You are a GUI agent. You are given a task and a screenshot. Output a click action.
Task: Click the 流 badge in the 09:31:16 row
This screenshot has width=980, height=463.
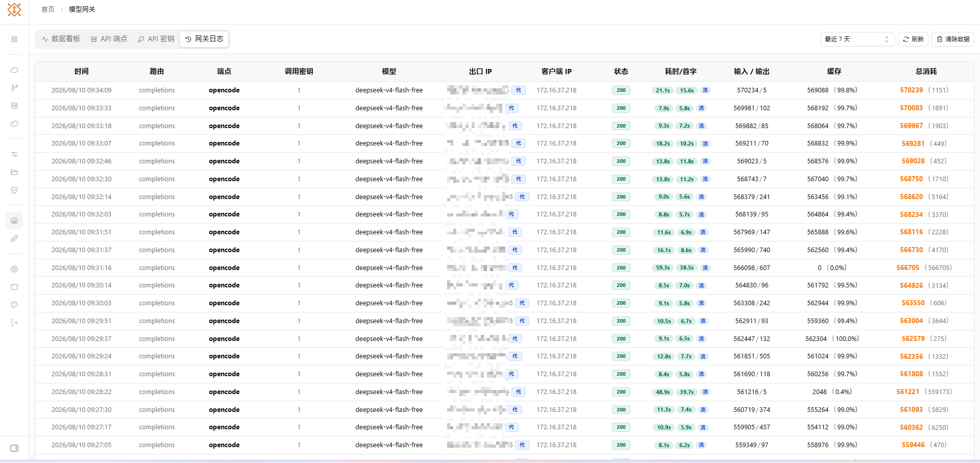tap(705, 268)
